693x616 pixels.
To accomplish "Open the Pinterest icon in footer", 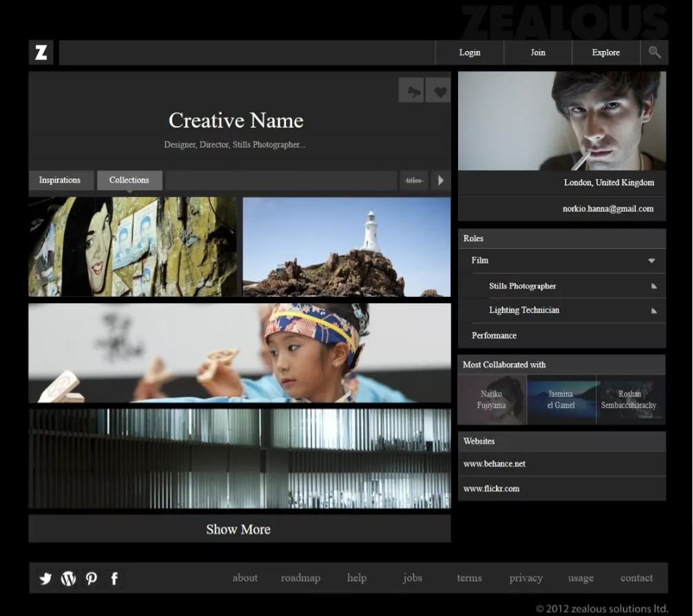I will click(x=91, y=578).
